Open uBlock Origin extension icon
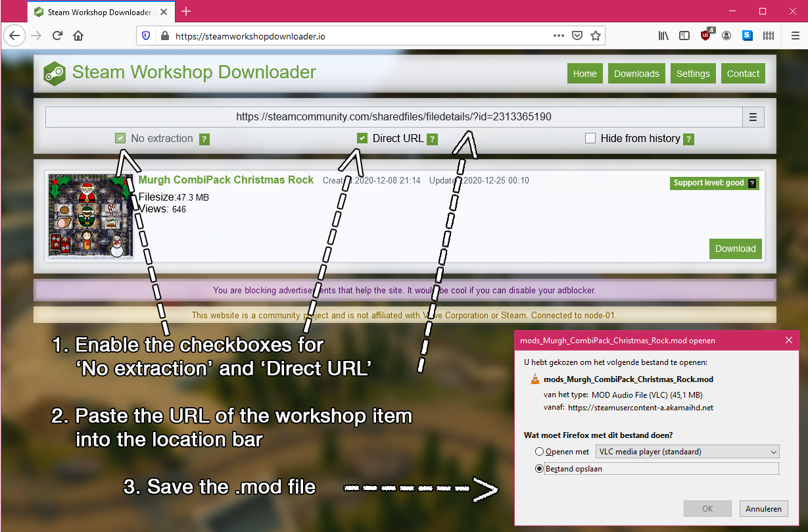Image resolution: width=808 pixels, height=532 pixels. pos(706,36)
